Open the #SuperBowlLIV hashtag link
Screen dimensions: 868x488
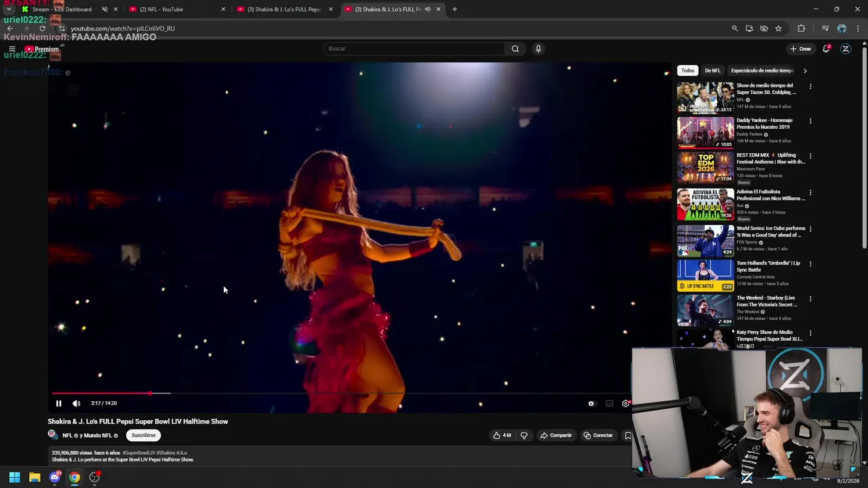(x=138, y=453)
